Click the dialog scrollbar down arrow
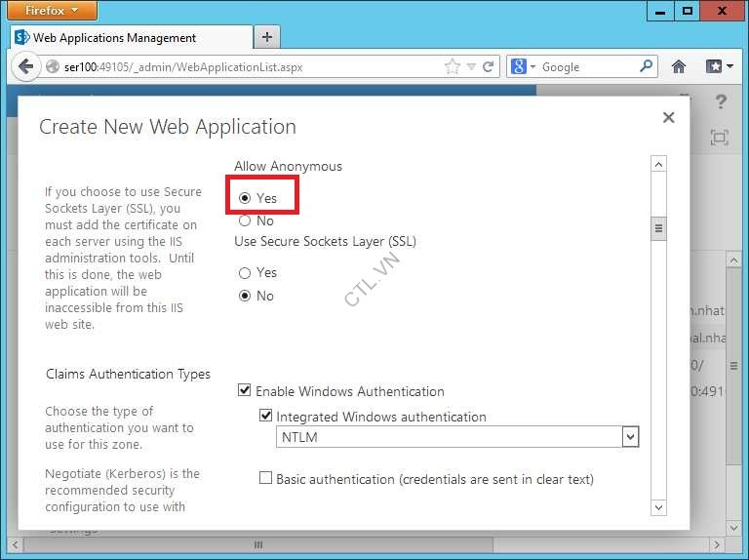This screenshot has width=749, height=560. click(x=658, y=507)
